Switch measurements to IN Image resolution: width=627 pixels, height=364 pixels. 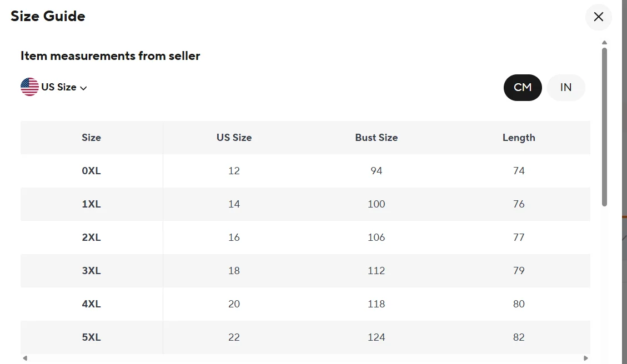tap(566, 87)
